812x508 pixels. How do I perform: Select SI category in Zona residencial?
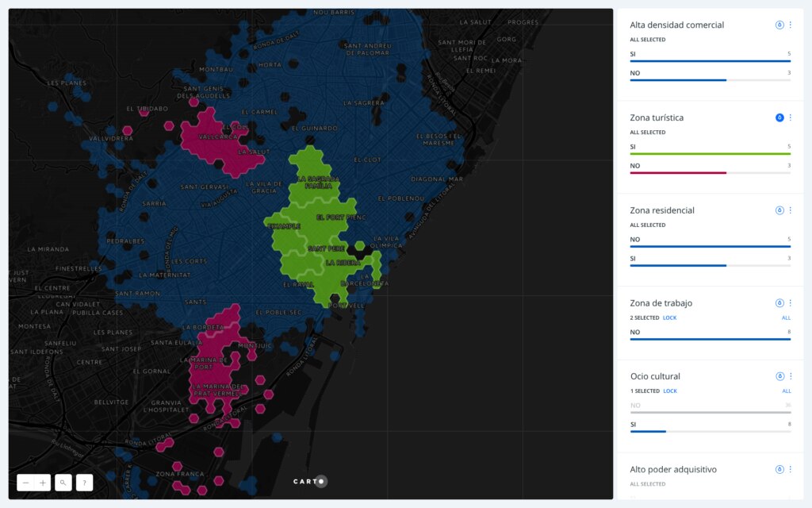click(710, 261)
